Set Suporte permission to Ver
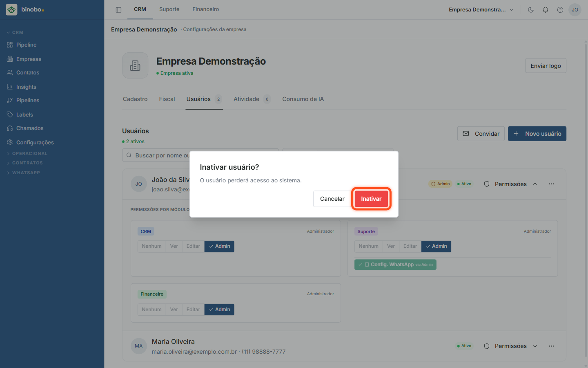 pos(391,246)
